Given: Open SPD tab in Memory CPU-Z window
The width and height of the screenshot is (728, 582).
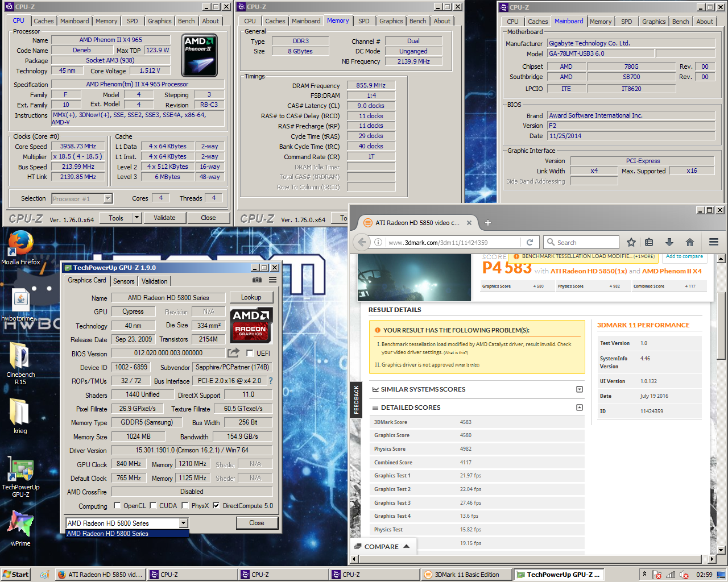Looking at the screenshot, I should coord(364,21).
